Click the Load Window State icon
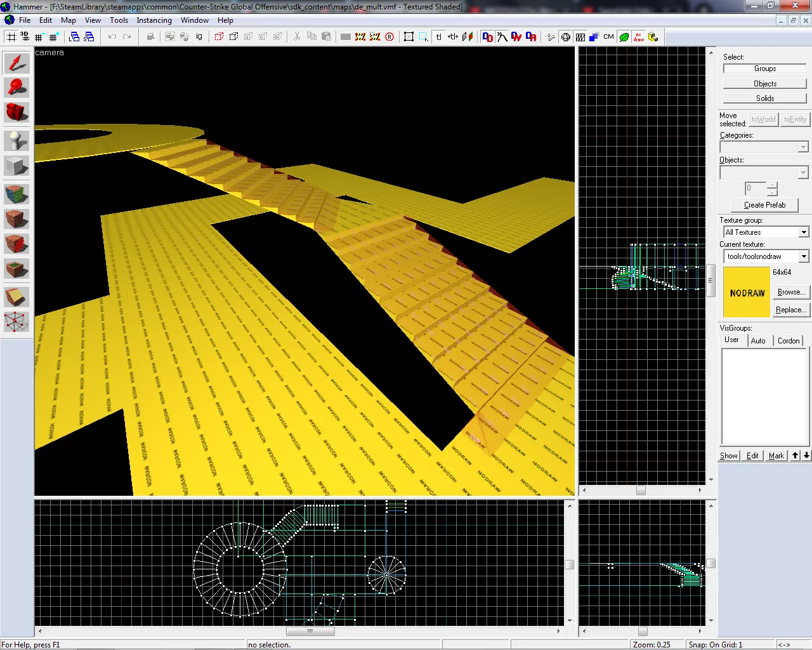This screenshot has width=812, height=650. coord(74,37)
